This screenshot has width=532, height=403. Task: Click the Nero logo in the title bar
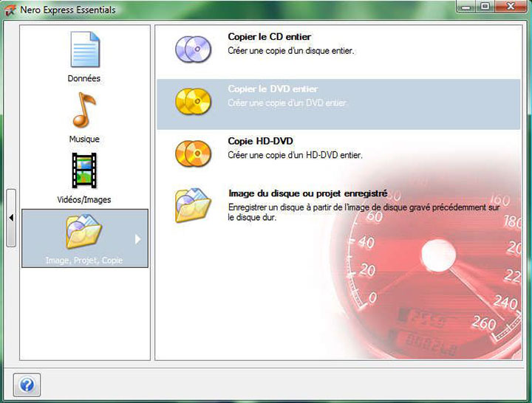click(10, 10)
